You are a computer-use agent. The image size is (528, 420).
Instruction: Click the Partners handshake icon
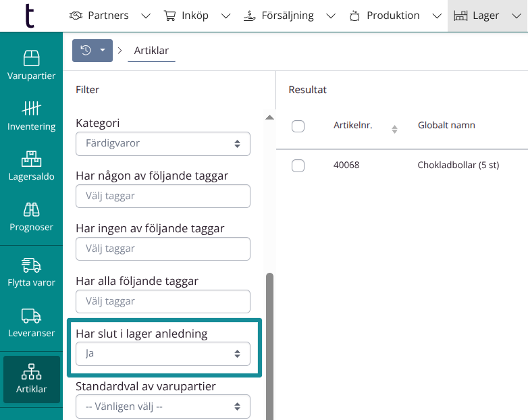(76, 16)
